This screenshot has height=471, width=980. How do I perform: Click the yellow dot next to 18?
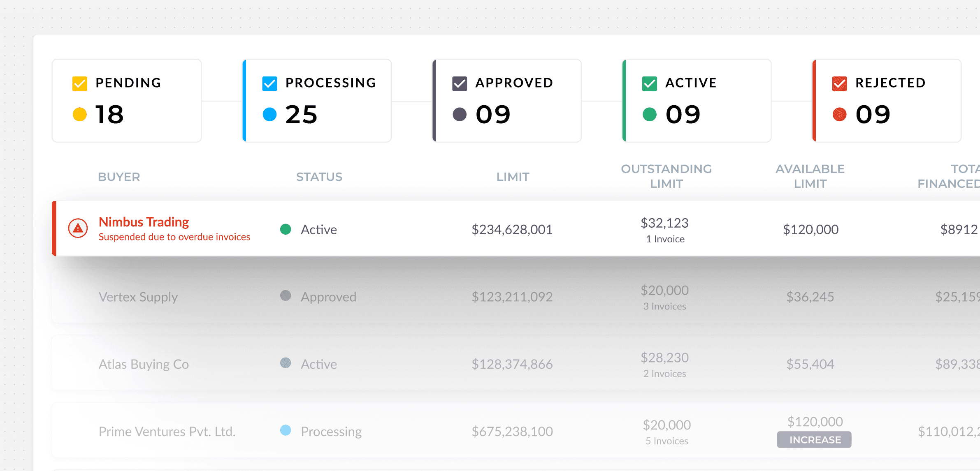coord(80,114)
